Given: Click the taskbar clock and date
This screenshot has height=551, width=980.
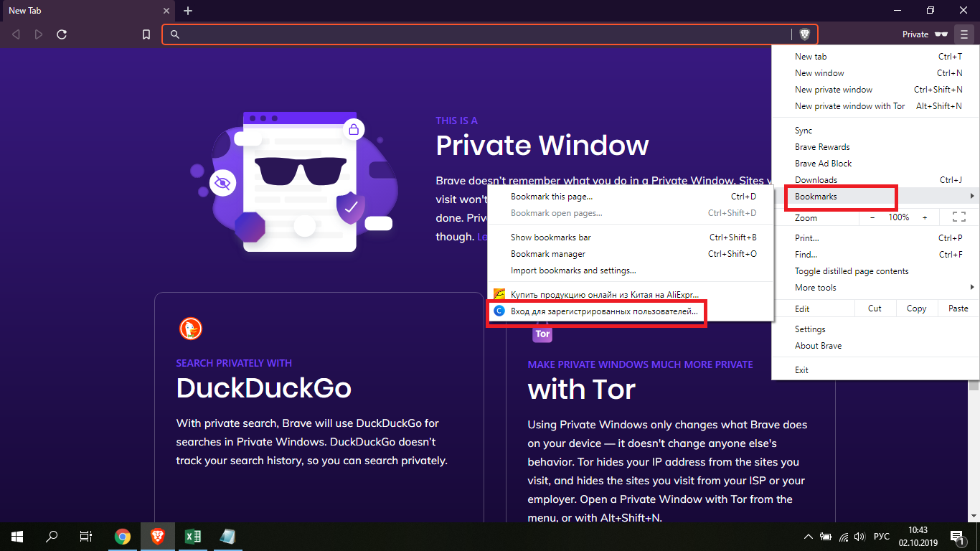Looking at the screenshot, I should [918, 537].
